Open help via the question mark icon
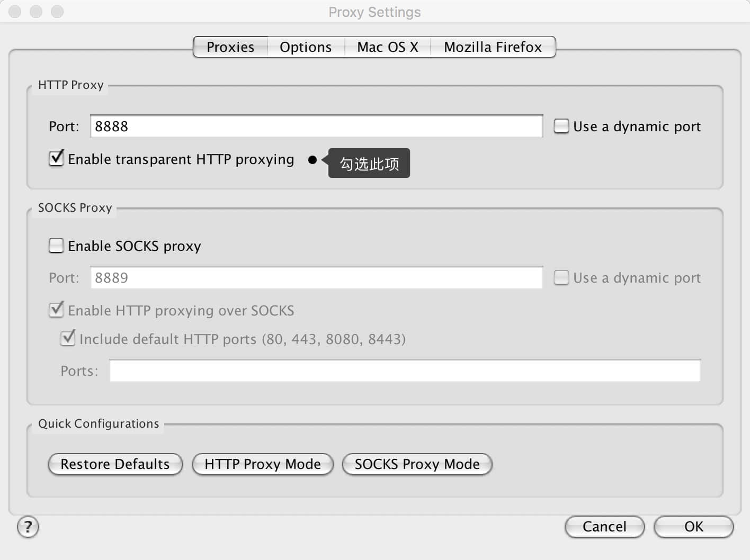The width and height of the screenshot is (750, 560). [28, 527]
